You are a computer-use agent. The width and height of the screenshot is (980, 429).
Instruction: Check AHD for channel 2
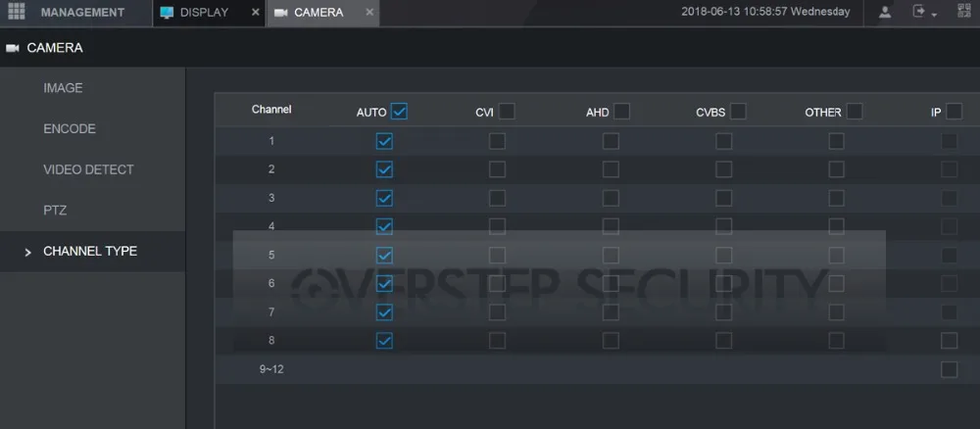[x=611, y=169]
